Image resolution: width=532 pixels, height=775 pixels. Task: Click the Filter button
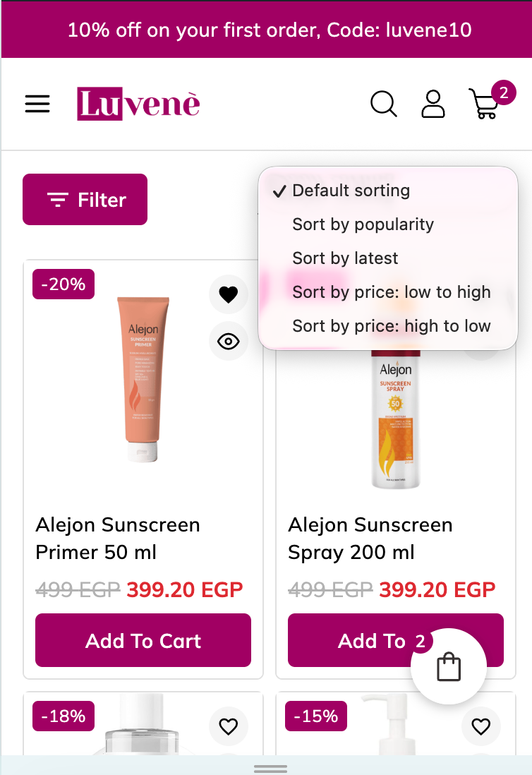click(85, 200)
